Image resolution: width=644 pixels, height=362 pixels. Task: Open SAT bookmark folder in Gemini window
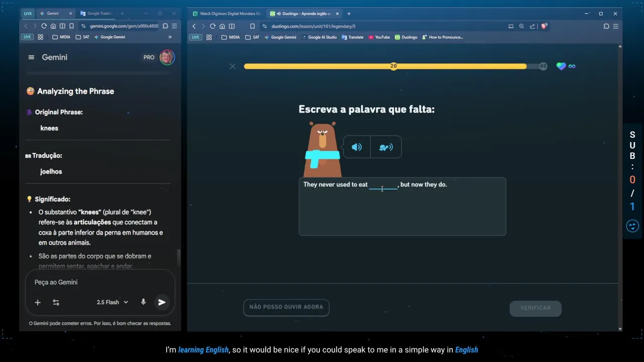tap(83, 37)
